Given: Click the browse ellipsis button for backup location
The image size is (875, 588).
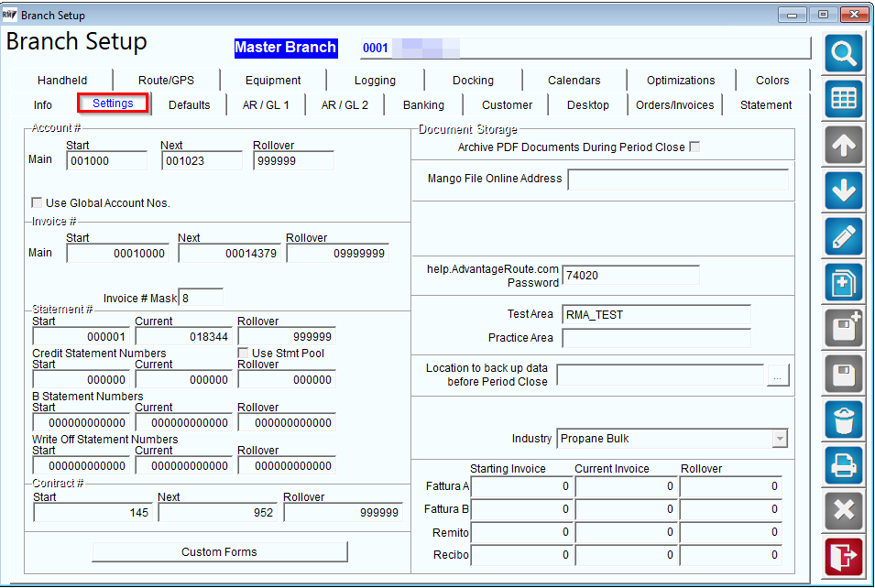Looking at the screenshot, I should coord(777,375).
